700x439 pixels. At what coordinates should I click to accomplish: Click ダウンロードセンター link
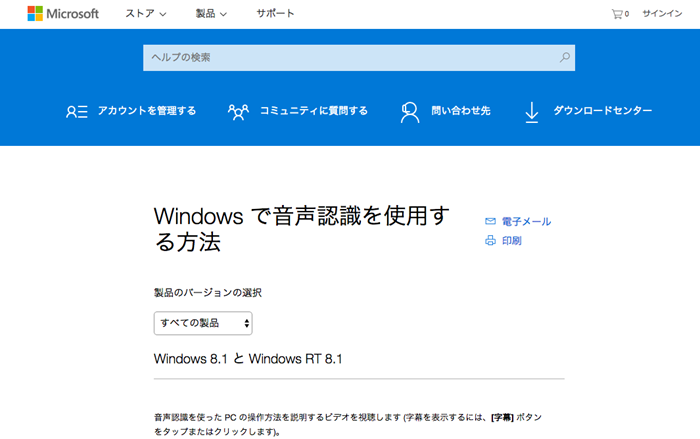[603, 110]
